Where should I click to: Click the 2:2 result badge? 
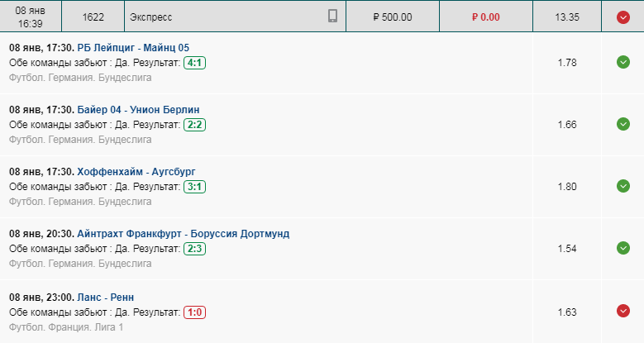click(194, 125)
